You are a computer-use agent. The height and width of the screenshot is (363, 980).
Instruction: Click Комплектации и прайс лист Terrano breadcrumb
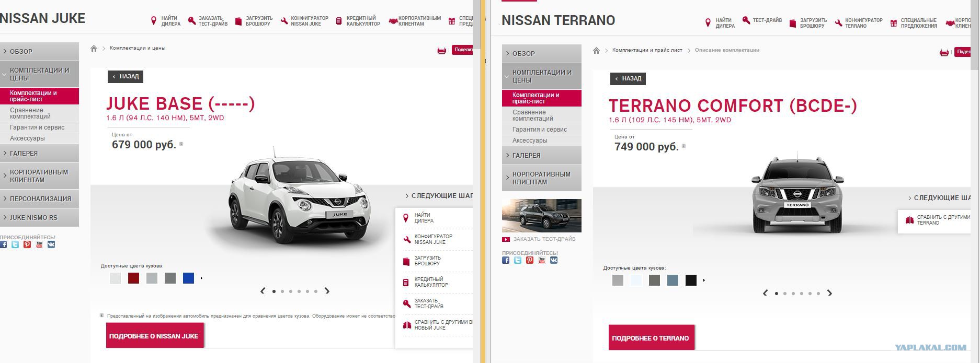pyautogui.click(x=647, y=50)
